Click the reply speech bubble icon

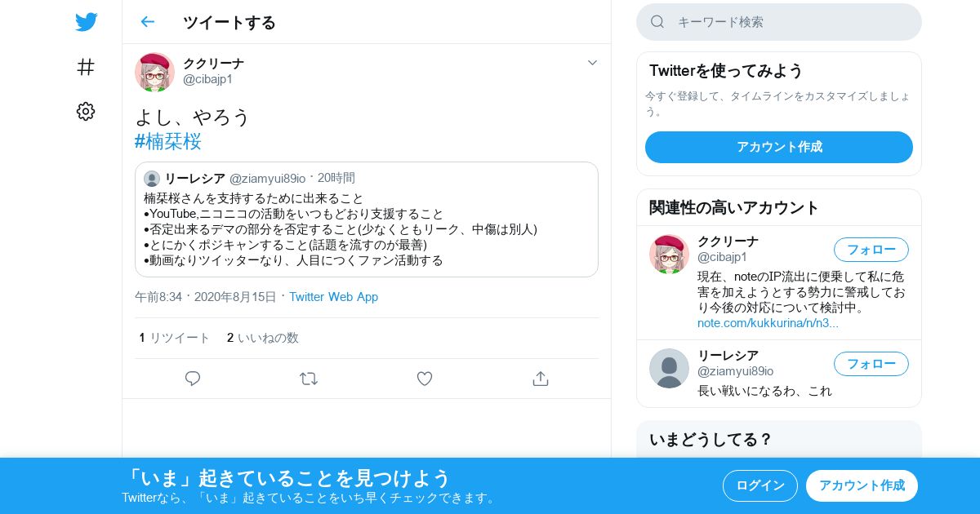[193, 379]
